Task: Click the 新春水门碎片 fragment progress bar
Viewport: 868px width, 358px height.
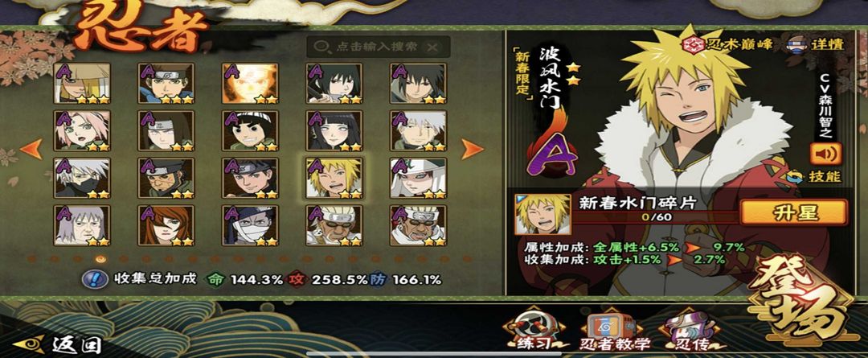Action: (656, 217)
